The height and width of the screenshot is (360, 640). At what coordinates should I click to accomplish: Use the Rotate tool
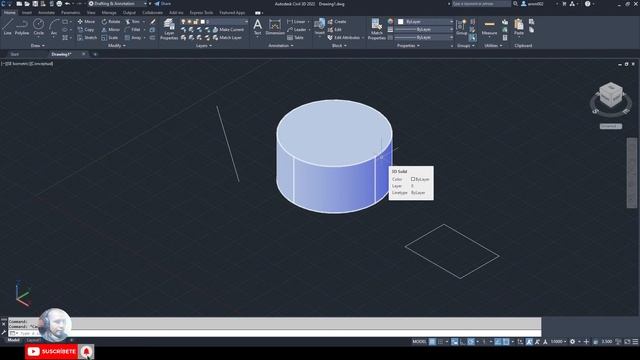[x=111, y=22]
